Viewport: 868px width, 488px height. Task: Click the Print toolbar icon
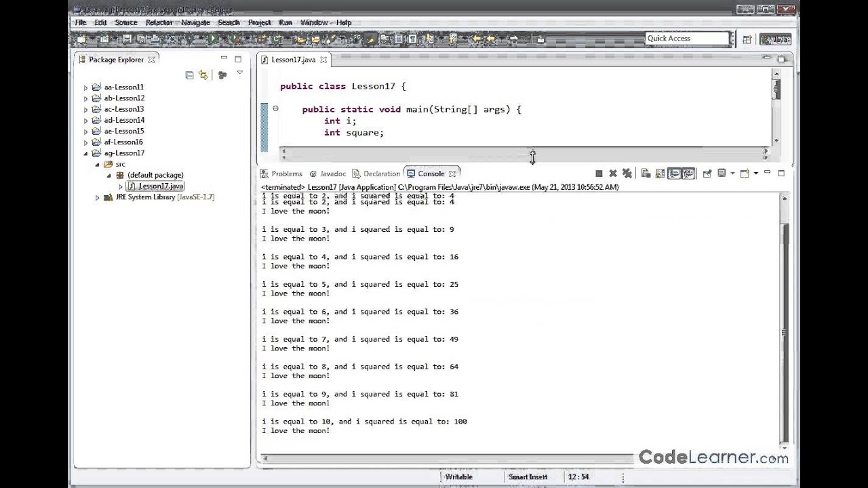click(155, 39)
